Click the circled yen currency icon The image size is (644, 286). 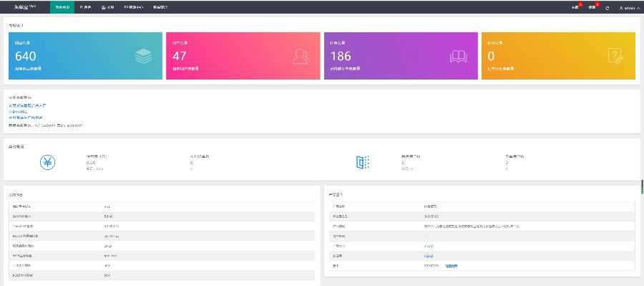[48, 163]
